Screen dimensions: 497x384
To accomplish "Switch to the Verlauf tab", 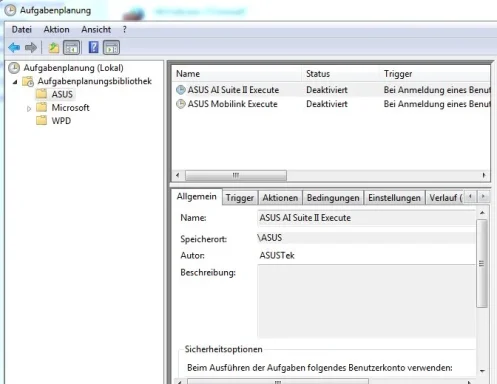I will (445, 198).
